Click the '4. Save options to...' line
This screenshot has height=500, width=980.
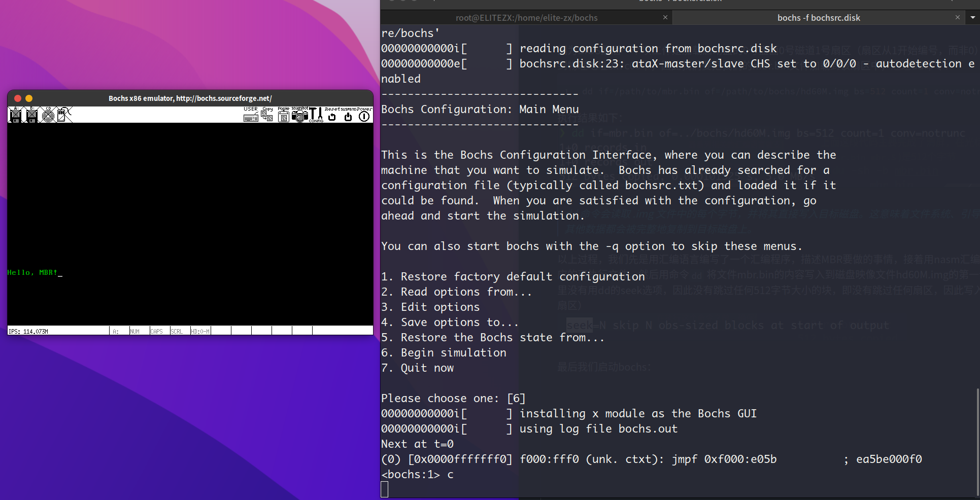(450, 322)
